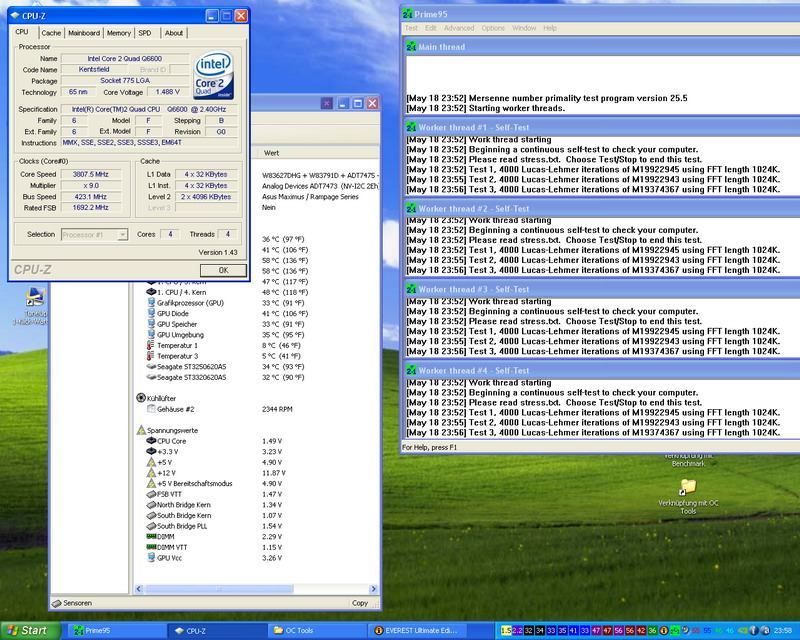The width and height of the screenshot is (800, 640).
Task: Click the Core Voltage value 1.488 V
Action: (x=168, y=92)
